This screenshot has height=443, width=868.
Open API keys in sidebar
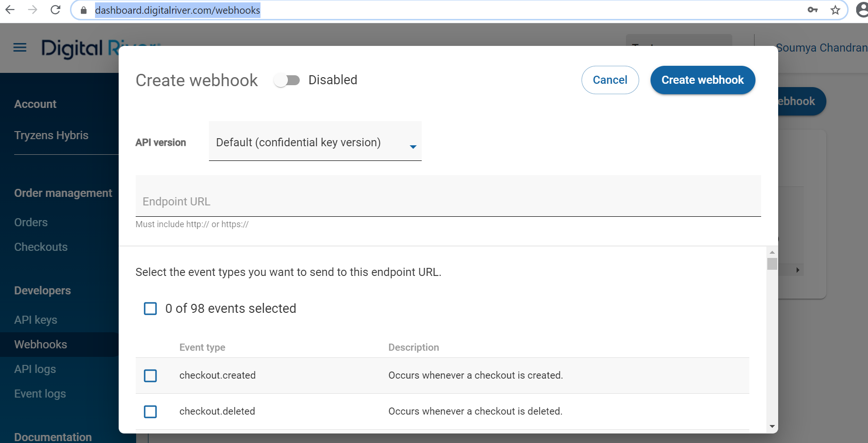point(36,320)
